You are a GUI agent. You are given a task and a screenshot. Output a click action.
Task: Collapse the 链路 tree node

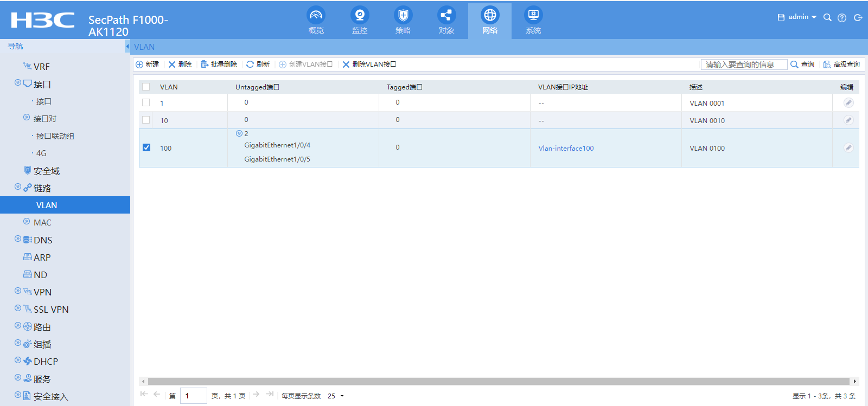(x=18, y=187)
